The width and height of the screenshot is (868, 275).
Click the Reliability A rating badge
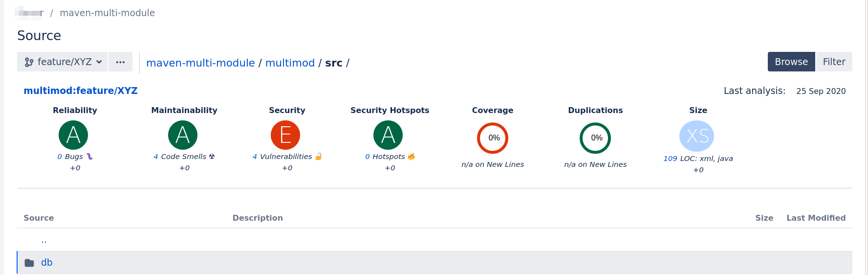point(73,135)
